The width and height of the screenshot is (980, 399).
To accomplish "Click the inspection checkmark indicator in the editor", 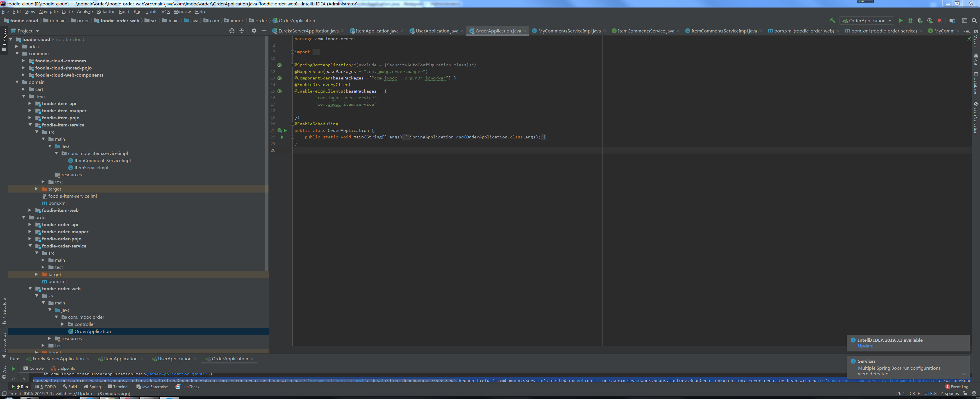I will coord(969,39).
